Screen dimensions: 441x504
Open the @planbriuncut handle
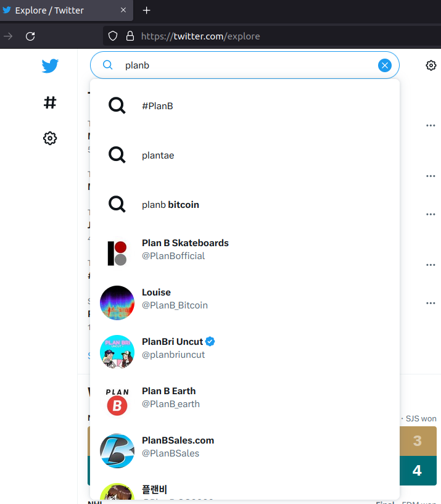point(173,355)
